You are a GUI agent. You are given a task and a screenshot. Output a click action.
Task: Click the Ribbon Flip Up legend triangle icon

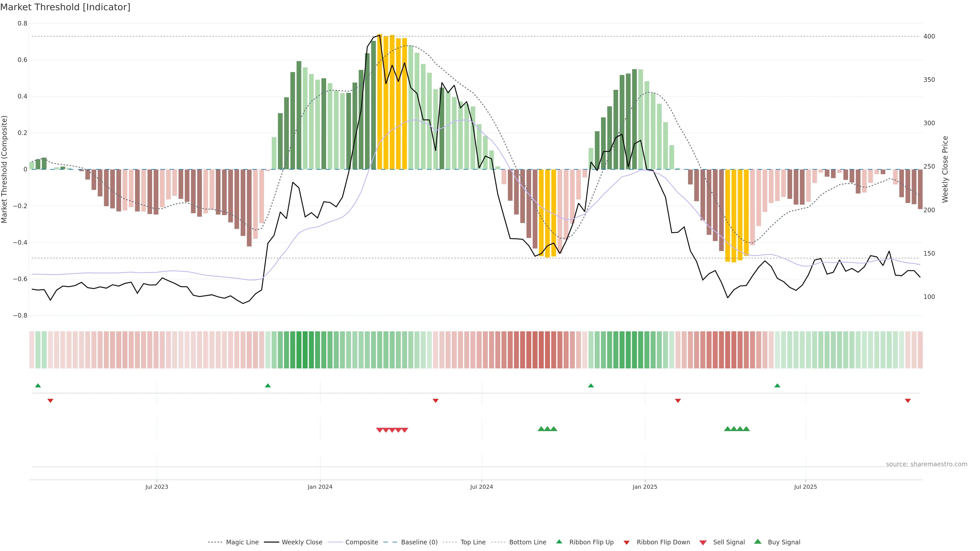[559, 542]
